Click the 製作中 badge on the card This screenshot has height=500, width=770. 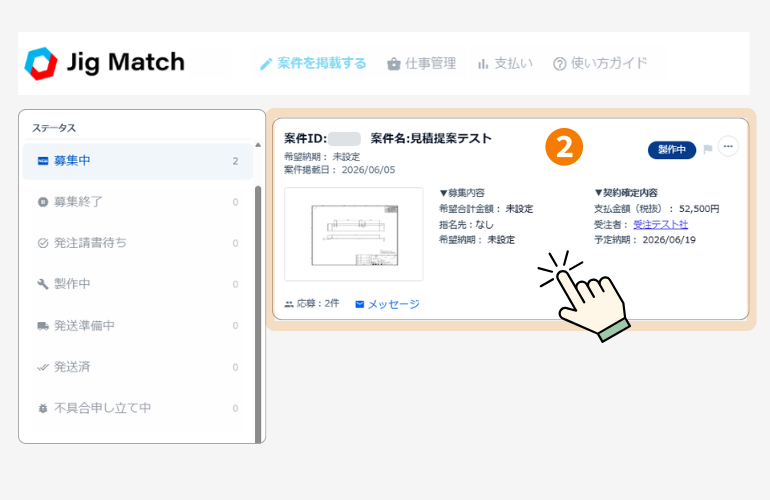[672, 150]
